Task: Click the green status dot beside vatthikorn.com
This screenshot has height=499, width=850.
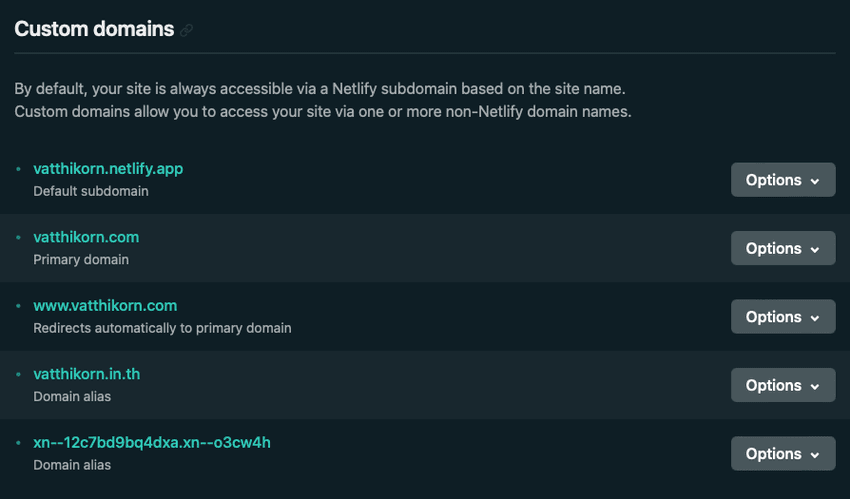Action: point(18,237)
